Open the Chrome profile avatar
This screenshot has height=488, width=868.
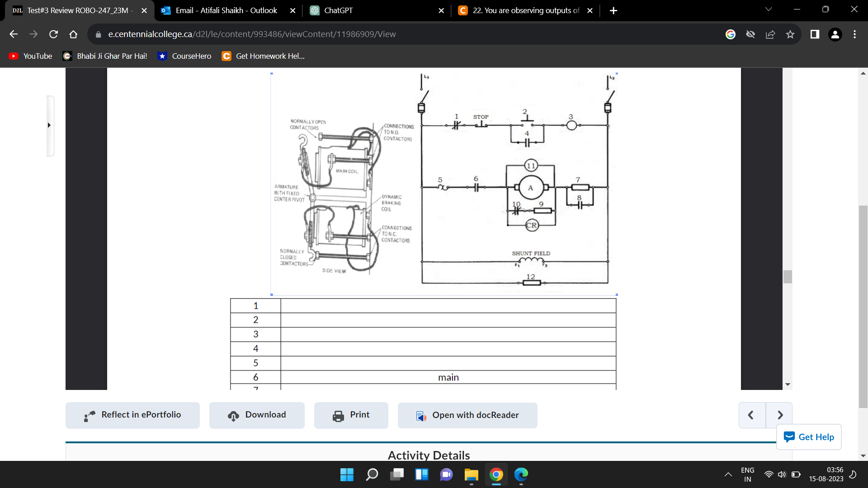835,34
